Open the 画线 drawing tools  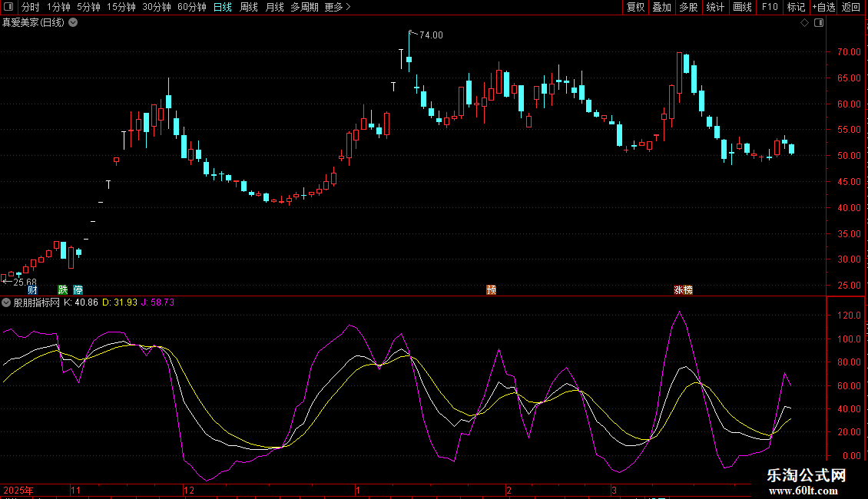[x=742, y=7]
